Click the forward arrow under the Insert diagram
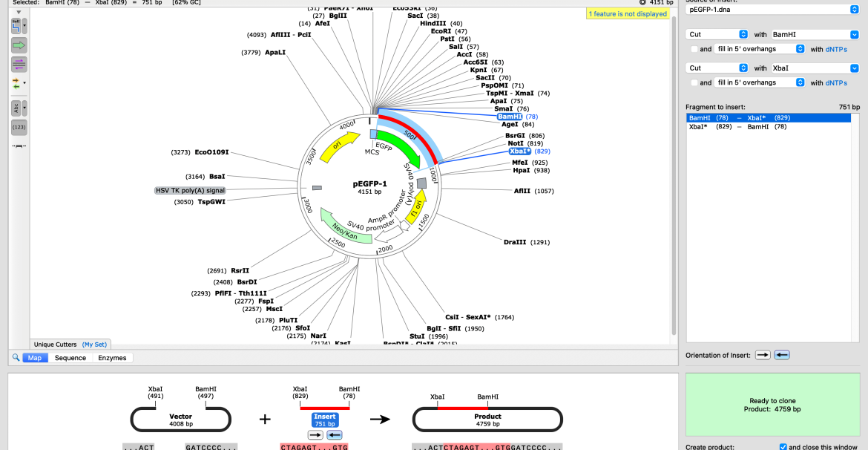This screenshot has width=868, height=450. pos(315,435)
